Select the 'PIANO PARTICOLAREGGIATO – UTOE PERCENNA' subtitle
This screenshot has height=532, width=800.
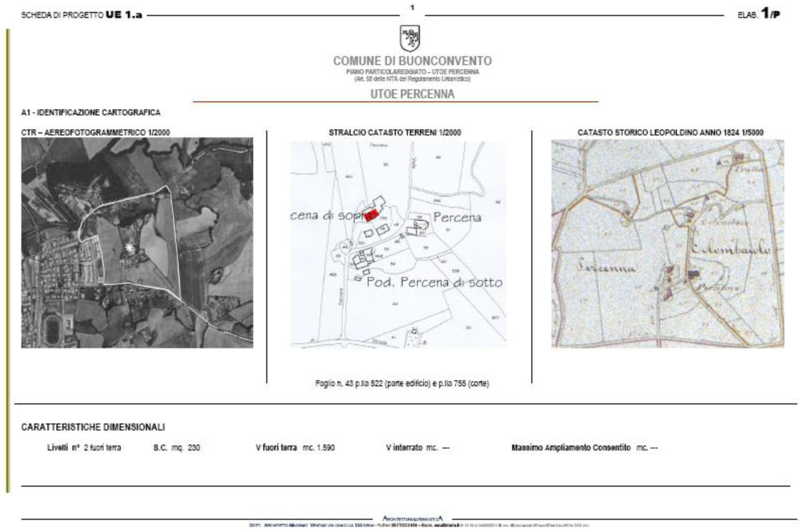tap(412, 72)
